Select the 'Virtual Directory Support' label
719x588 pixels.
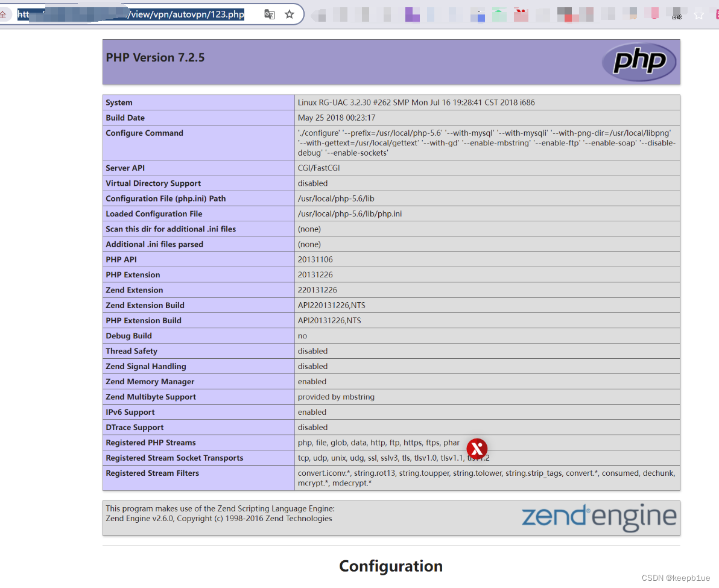pyautogui.click(x=153, y=183)
